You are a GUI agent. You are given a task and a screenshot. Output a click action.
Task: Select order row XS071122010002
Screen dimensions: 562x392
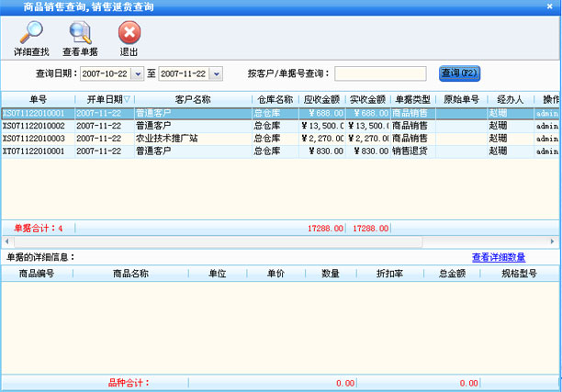pos(38,126)
